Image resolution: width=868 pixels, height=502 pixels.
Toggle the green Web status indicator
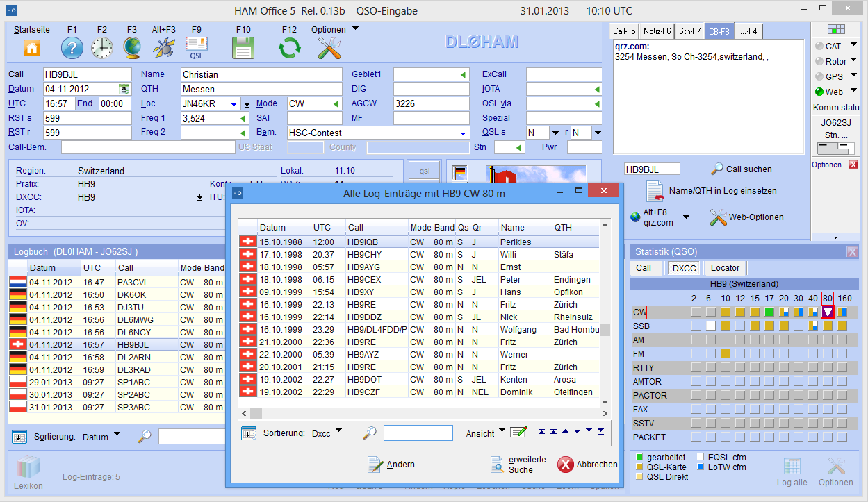819,92
